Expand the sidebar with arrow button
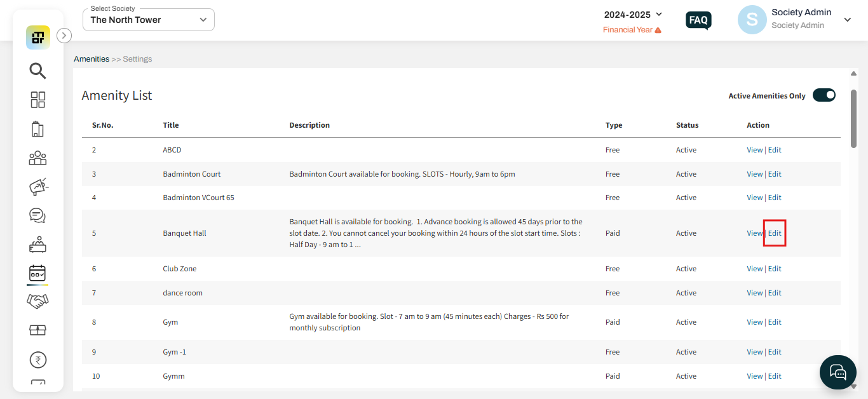The width and height of the screenshot is (868, 399). coord(64,36)
